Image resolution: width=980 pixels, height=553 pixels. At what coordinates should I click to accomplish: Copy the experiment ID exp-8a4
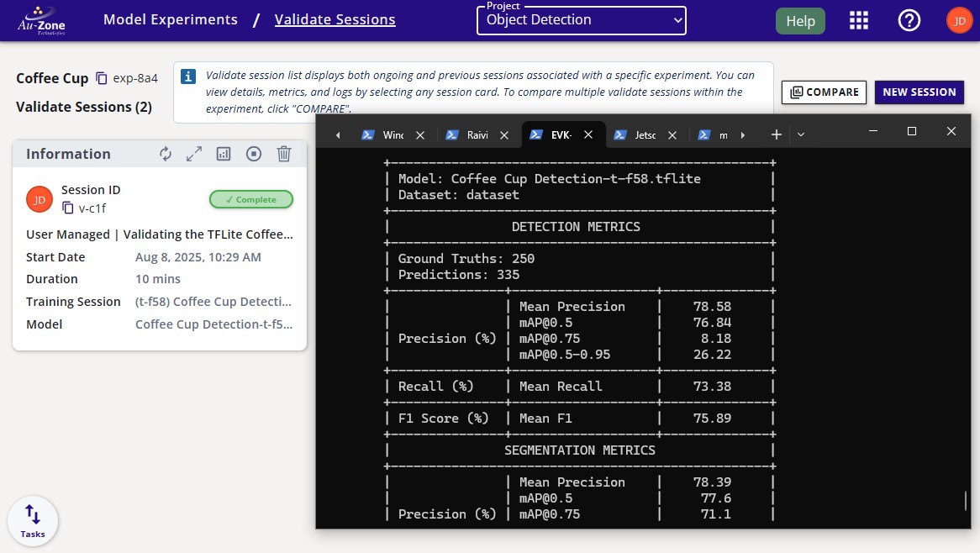pos(102,78)
